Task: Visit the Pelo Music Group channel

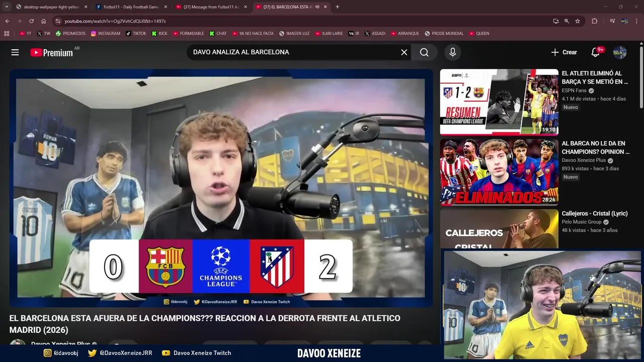Action: 582,222
